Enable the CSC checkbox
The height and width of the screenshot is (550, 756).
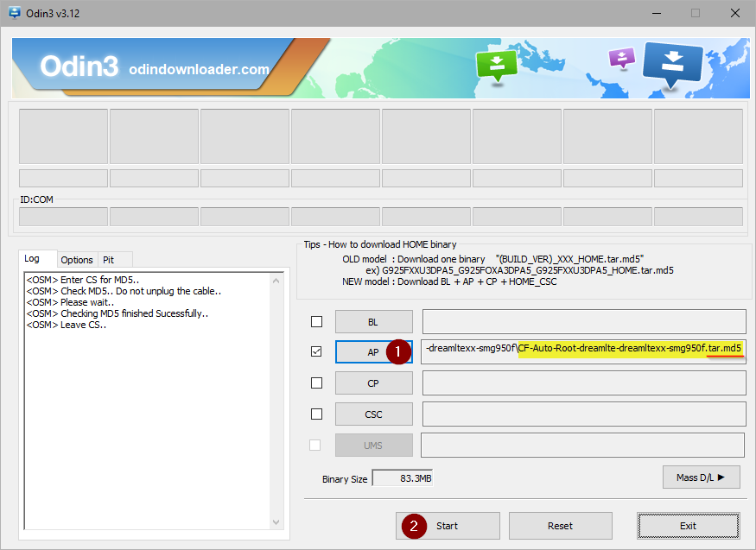(x=316, y=414)
